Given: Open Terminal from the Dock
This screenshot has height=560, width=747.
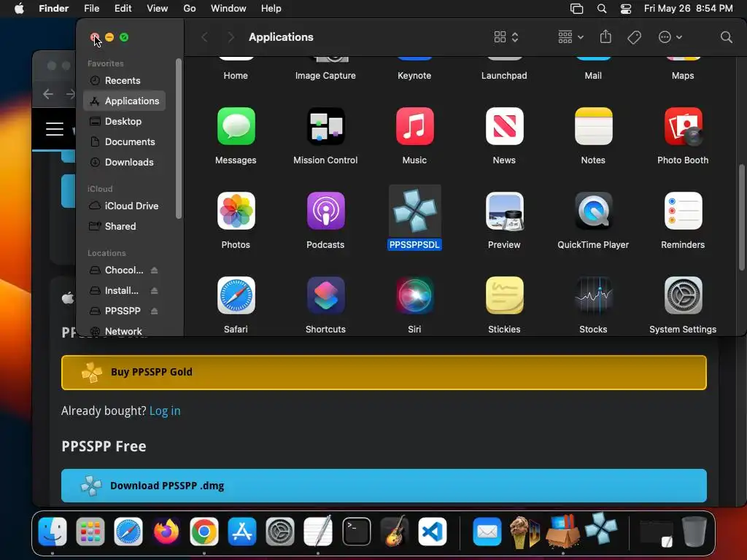Looking at the screenshot, I should [356, 532].
